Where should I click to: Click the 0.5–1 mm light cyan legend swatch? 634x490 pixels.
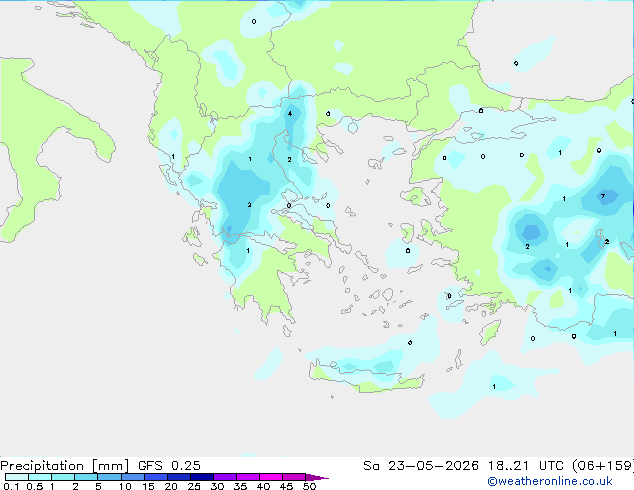coord(40,477)
